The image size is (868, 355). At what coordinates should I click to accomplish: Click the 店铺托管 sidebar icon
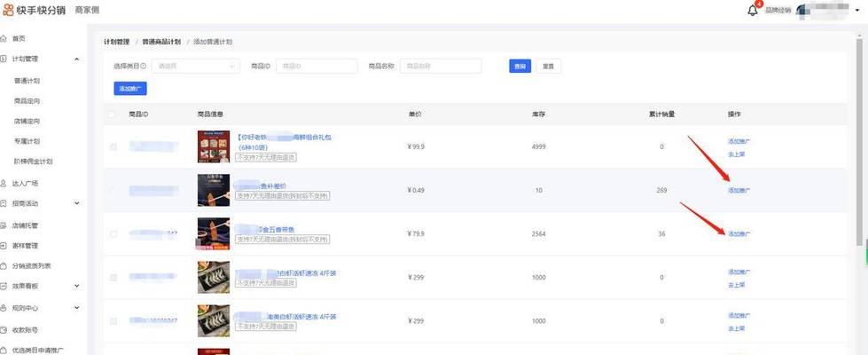4,225
